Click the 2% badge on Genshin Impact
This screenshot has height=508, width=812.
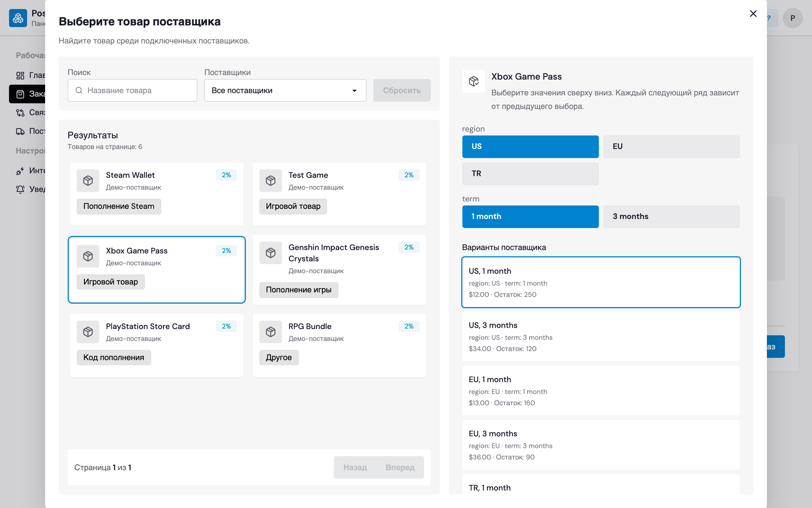coord(409,247)
